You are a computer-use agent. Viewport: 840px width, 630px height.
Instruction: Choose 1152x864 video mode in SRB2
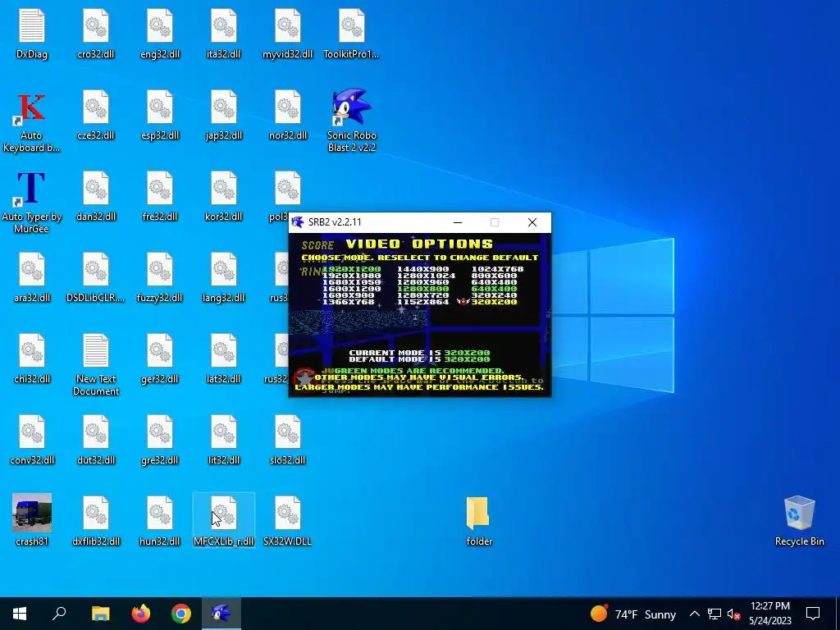422,302
